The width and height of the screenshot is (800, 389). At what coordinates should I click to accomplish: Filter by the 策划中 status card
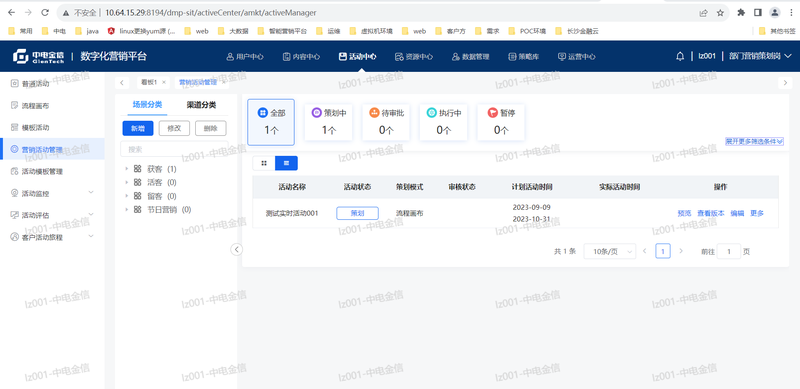(x=328, y=122)
